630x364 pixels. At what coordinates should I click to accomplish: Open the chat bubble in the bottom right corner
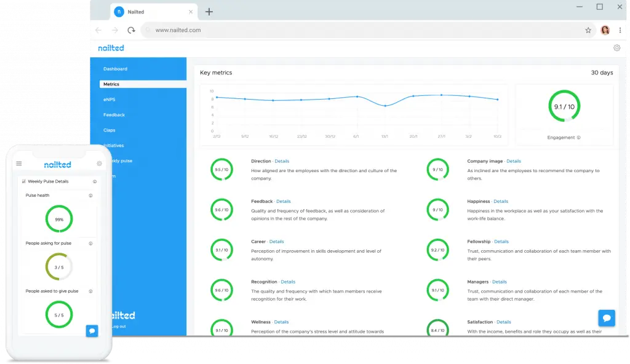point(607,318)
